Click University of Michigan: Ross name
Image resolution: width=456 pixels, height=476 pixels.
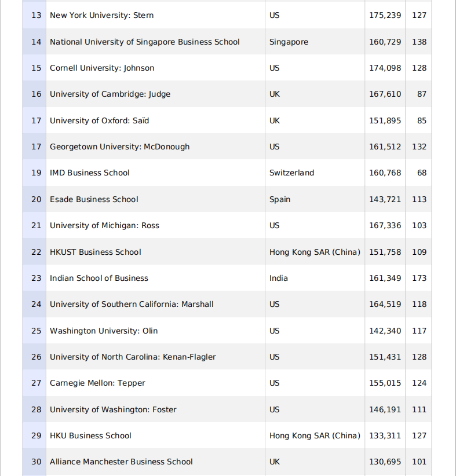tap(104, 226)
